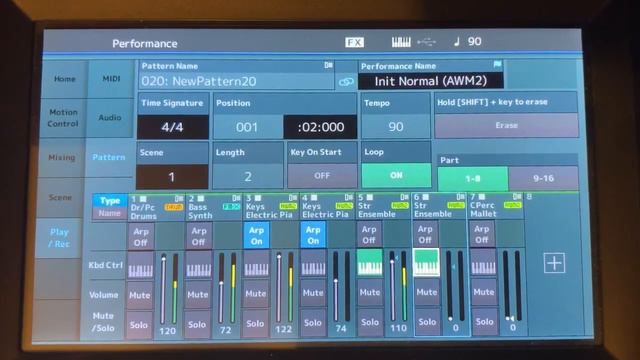640x360 pixels.
Task: Open the Performance Name flag icon
Action: 497,64
